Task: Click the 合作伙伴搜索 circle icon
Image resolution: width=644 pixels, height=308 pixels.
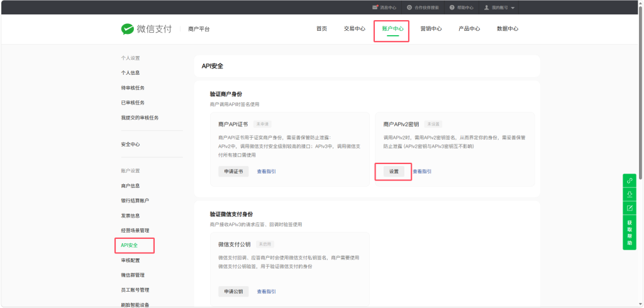Action: pyautogui.click(x=409, y=8)
